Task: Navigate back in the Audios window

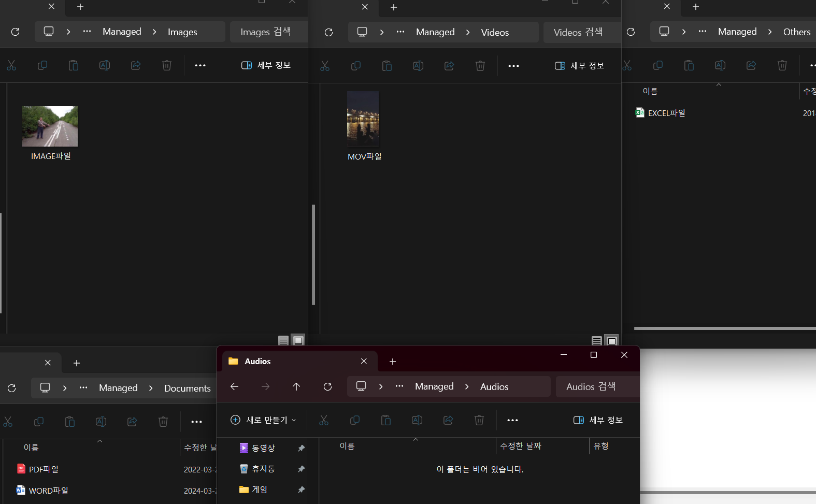Action: coord(234,387)
